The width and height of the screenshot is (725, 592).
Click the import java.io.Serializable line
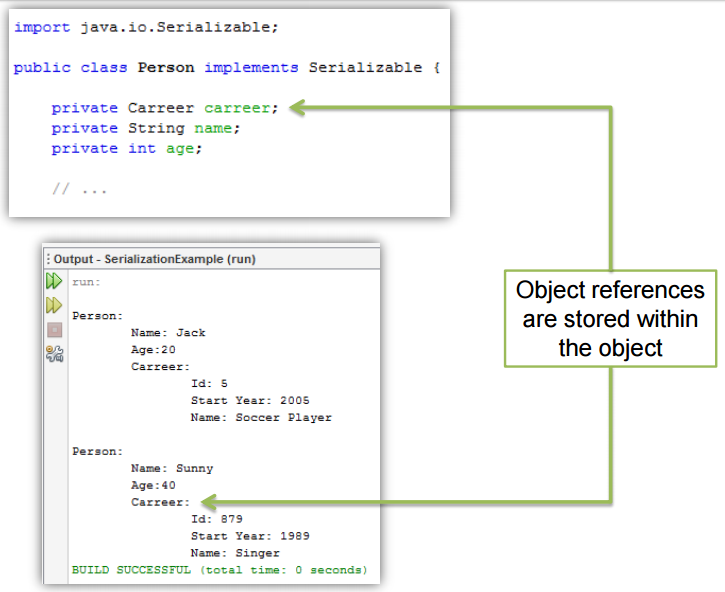click(x=146, y=27)
